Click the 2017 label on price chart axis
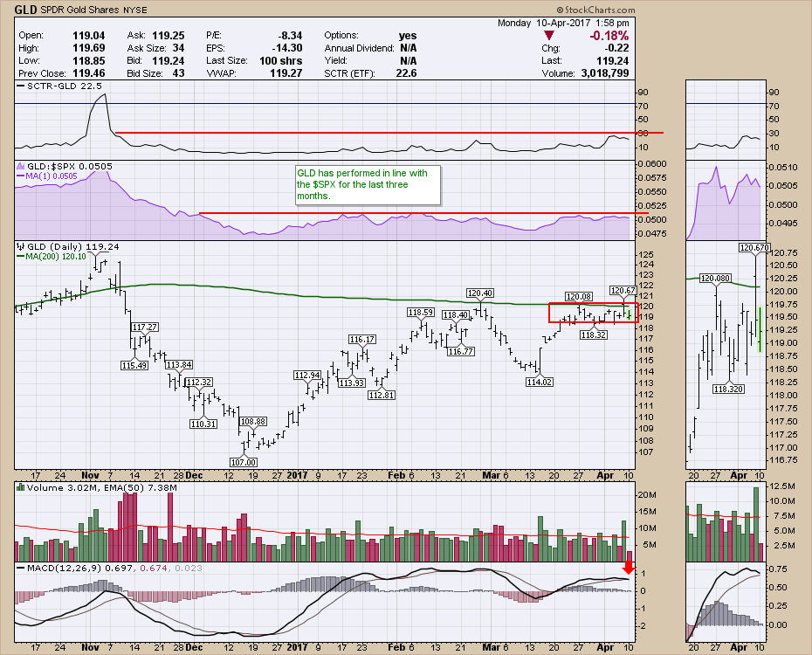 297,475
